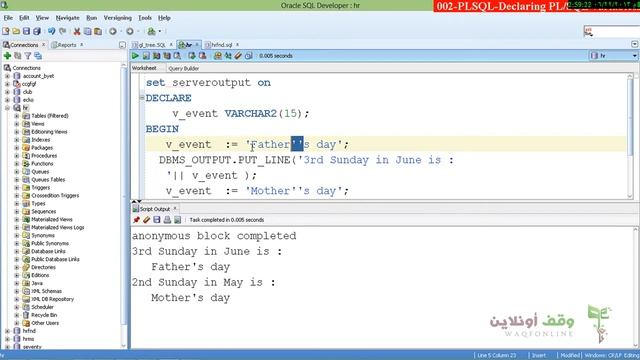Open the Versioning menu

pyautogui.click(x=118, y=18)
